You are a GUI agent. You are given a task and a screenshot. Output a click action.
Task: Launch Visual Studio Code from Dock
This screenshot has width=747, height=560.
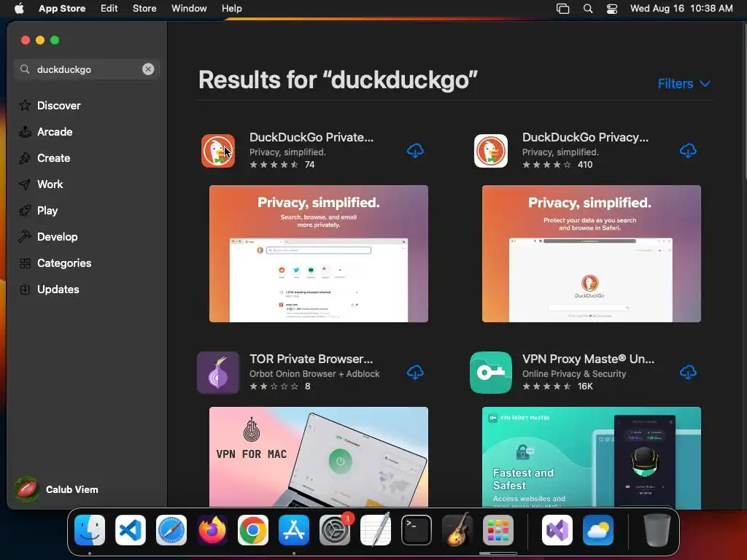pos(131,530)
